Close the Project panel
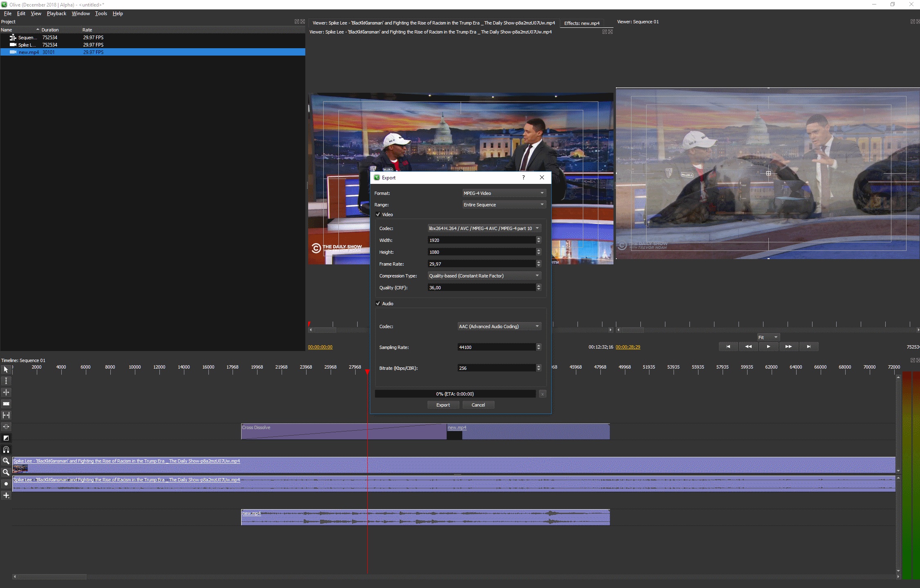 coord(302,22)
